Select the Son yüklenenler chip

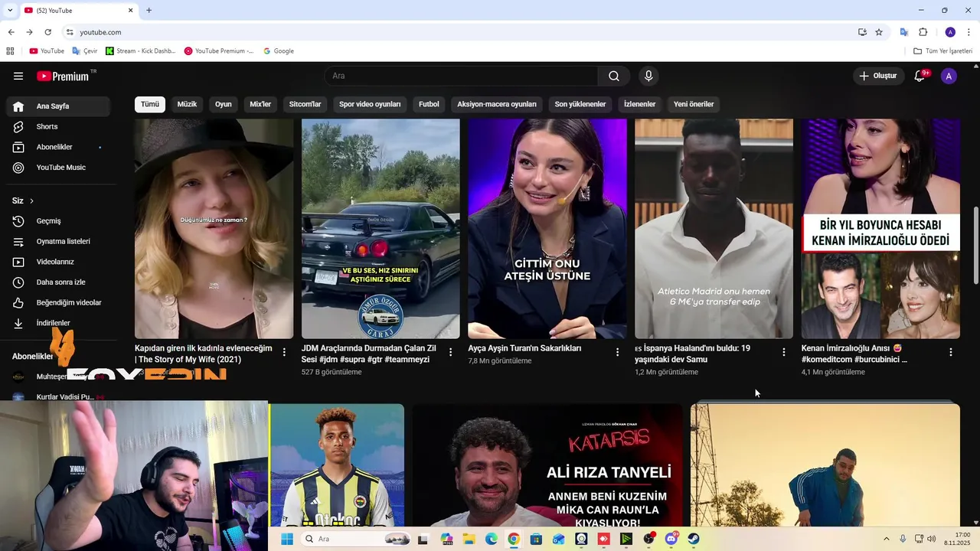point(580,104)
